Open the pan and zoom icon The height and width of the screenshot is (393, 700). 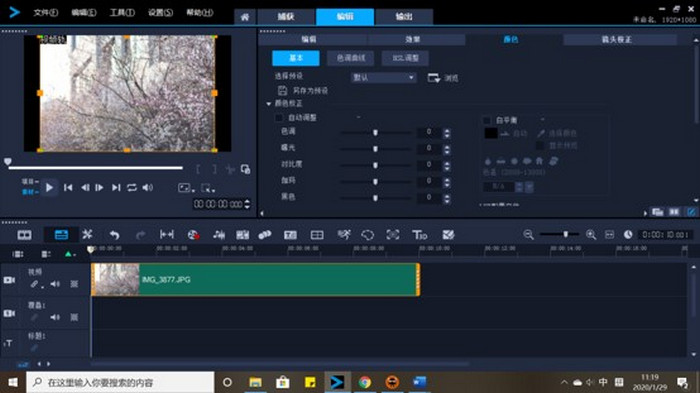point(393,235)
